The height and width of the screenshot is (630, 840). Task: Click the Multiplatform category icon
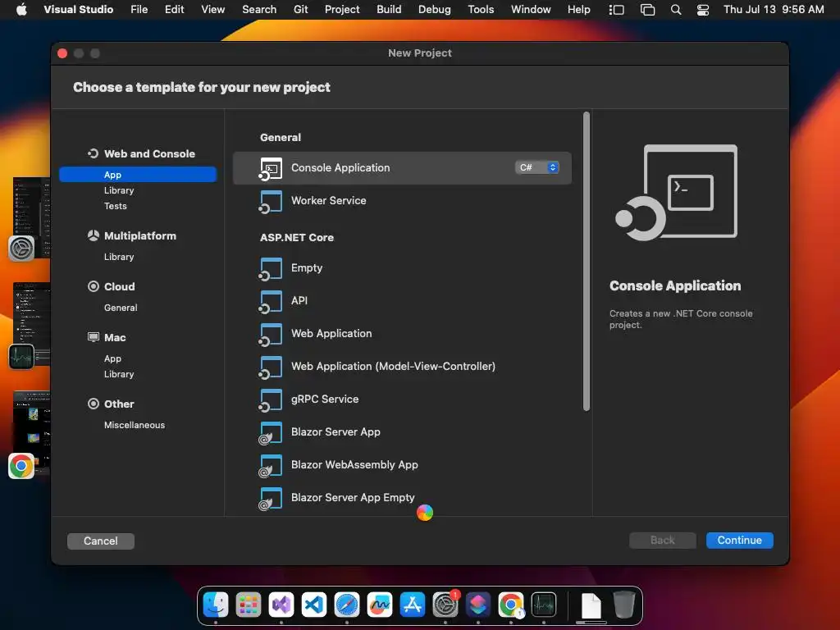coord(94,235)
